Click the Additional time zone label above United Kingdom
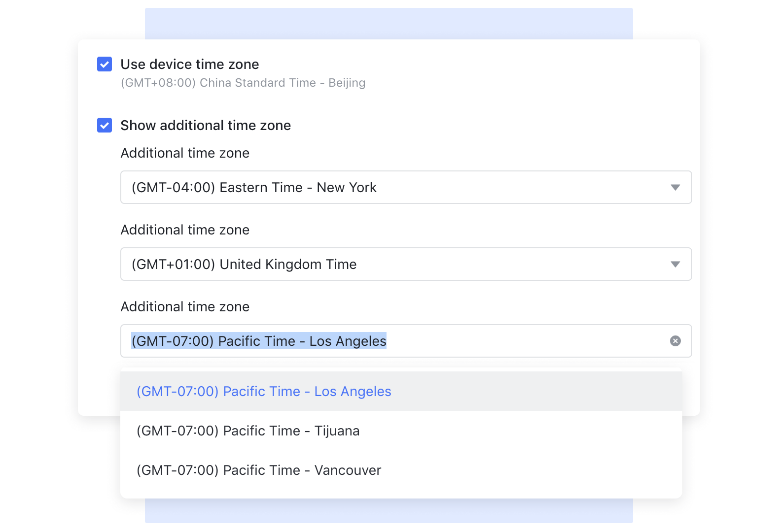Image resolution: width=777 pixels, height=532 pixels. pos(185,230)
